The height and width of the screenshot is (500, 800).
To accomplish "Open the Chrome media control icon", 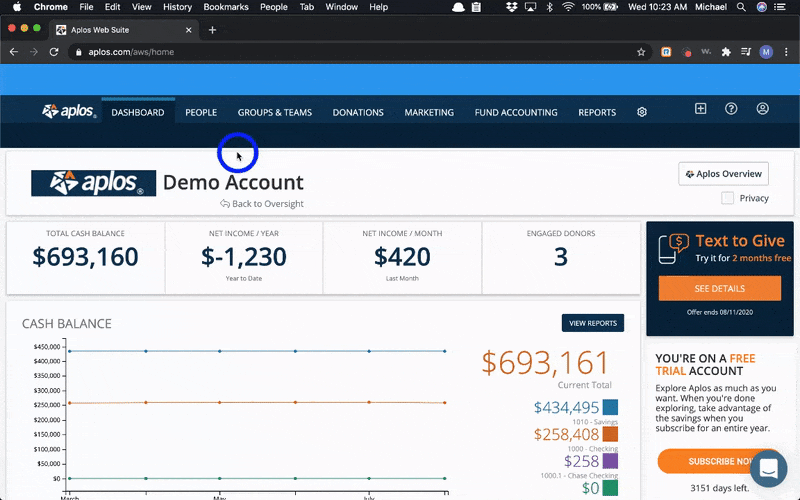I will click(746, 52).
